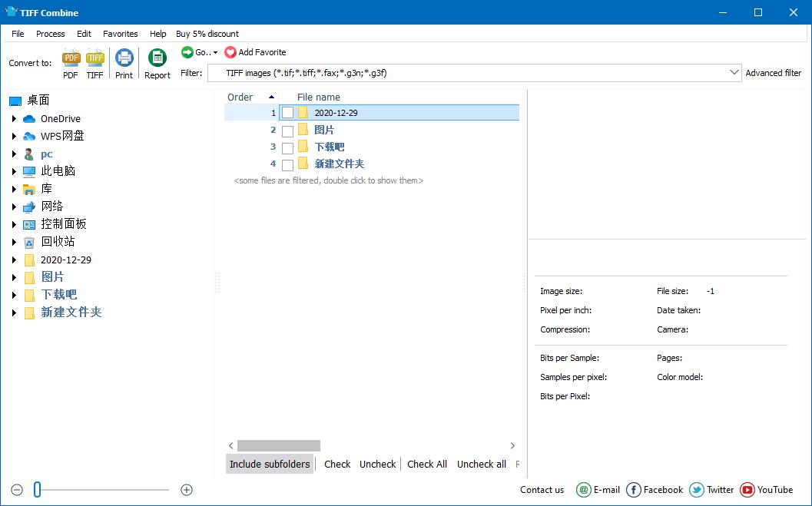Click Advanced filter link
Image resolution: width=812 pixels, height=506 pixels.
click(x=773, y=73)
